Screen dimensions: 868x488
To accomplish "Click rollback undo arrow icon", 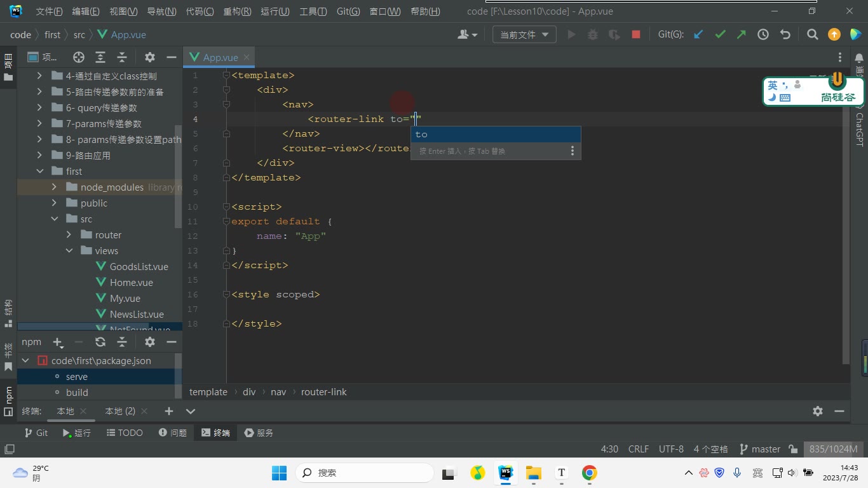I will [x=785, y=35].
